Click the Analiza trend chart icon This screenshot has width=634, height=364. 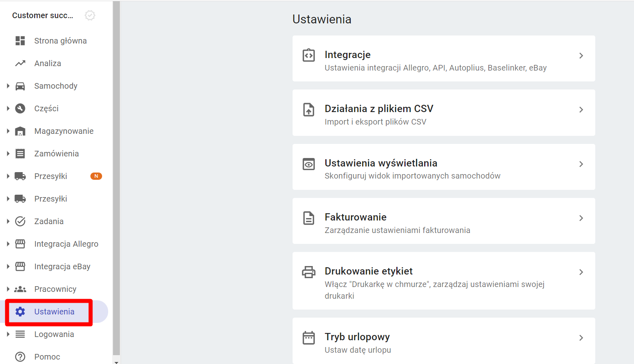(20, 63)
